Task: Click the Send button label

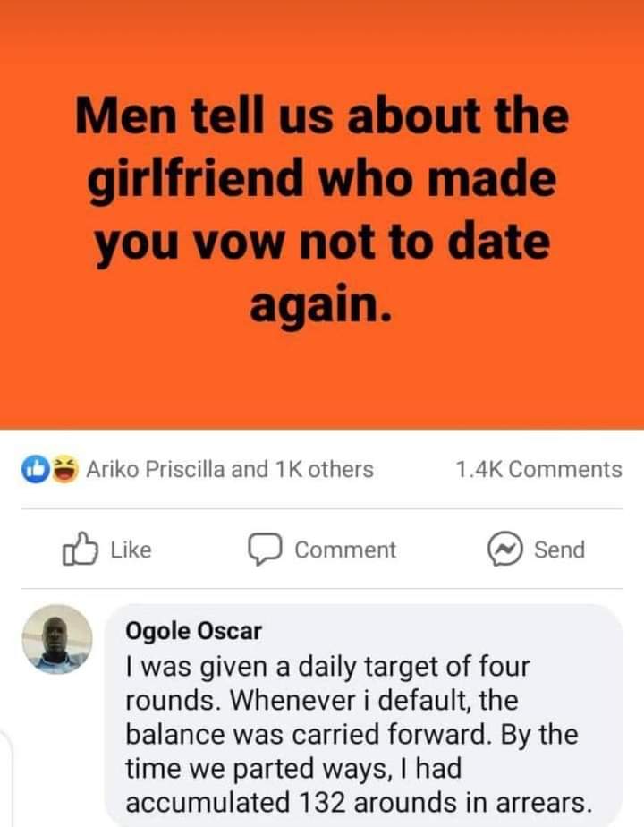Action: 560,550
